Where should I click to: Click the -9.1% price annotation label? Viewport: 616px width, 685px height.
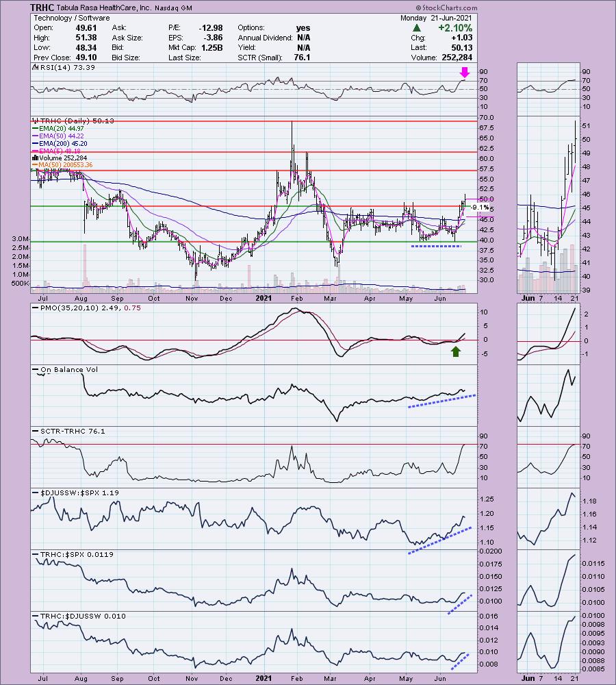point(480,207)
